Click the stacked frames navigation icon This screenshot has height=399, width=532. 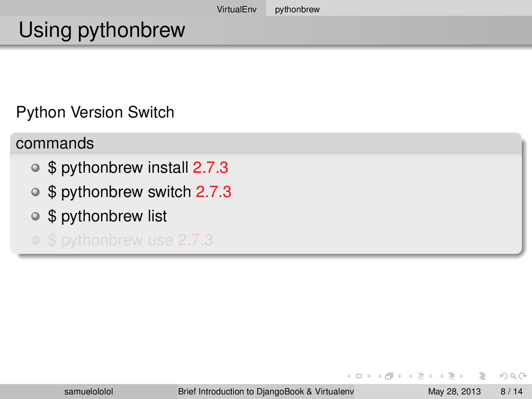tap(389, 376)
